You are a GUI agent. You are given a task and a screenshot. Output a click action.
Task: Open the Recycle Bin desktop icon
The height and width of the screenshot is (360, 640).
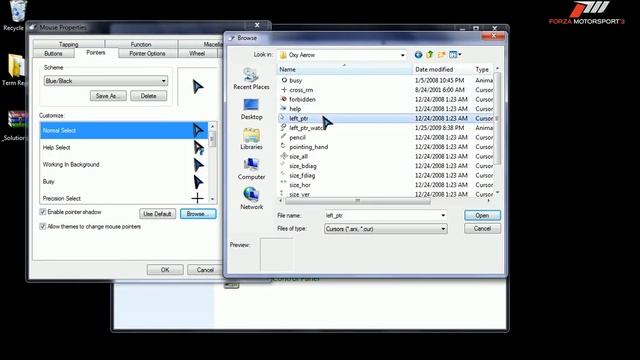coord(16,16)
